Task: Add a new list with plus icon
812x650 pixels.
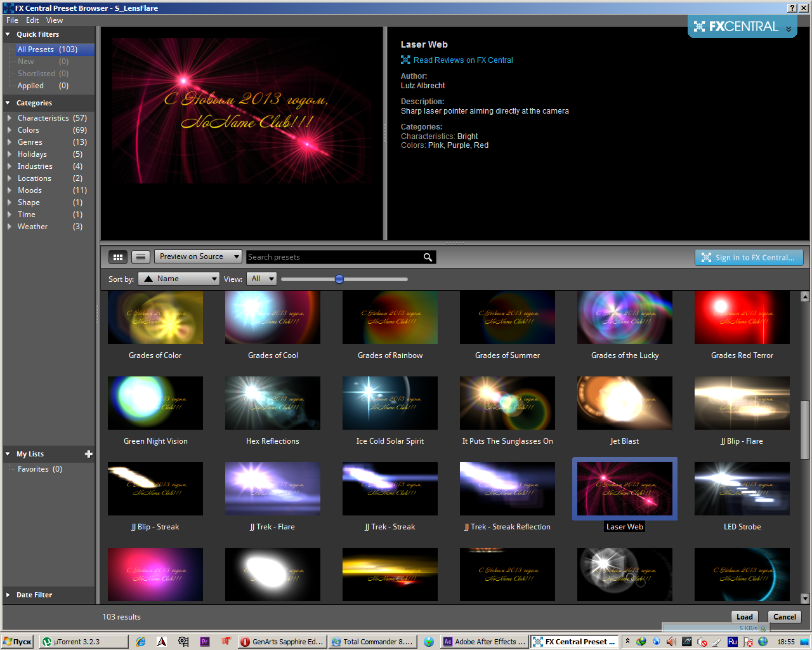Action: coord(88,454)
